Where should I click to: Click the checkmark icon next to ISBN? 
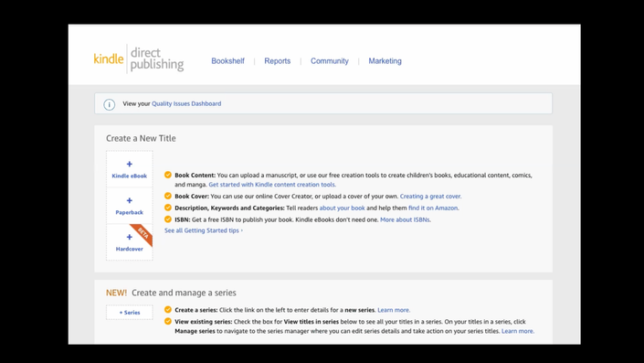click(x=168, y=219)
